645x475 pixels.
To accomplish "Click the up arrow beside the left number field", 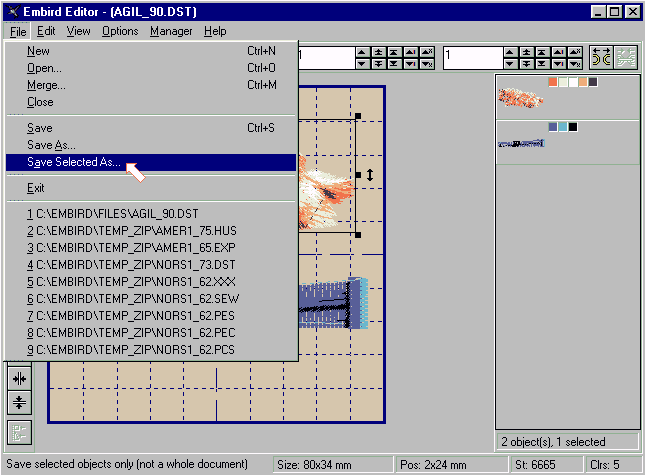I will 362,52.
